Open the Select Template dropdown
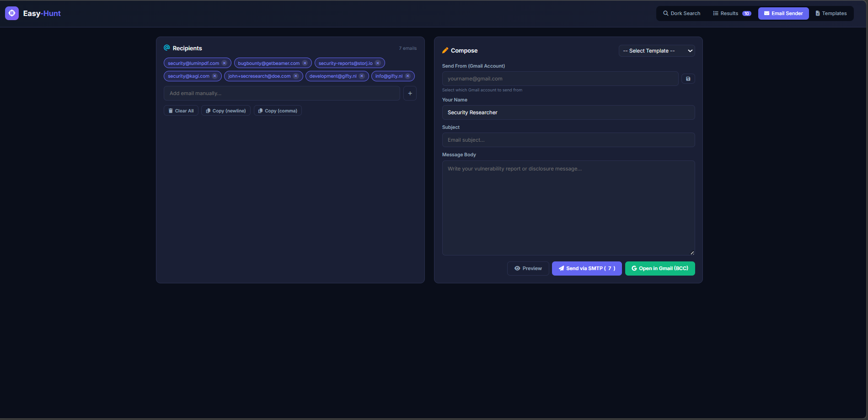 point(656,51)
